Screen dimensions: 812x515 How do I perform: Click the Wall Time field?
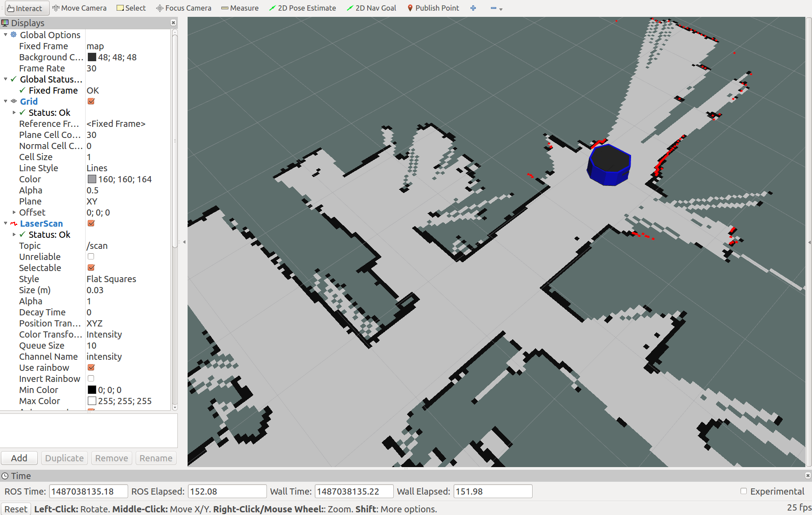point(354,491)
